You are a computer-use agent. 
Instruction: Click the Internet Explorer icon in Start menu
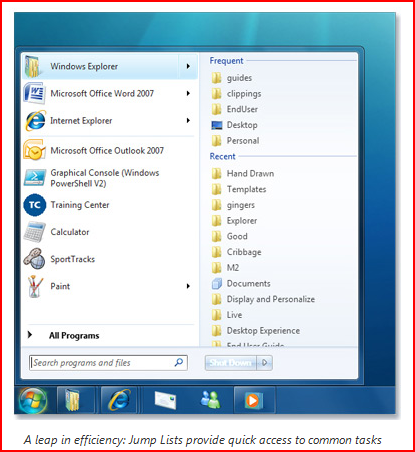tap(35, 121)
